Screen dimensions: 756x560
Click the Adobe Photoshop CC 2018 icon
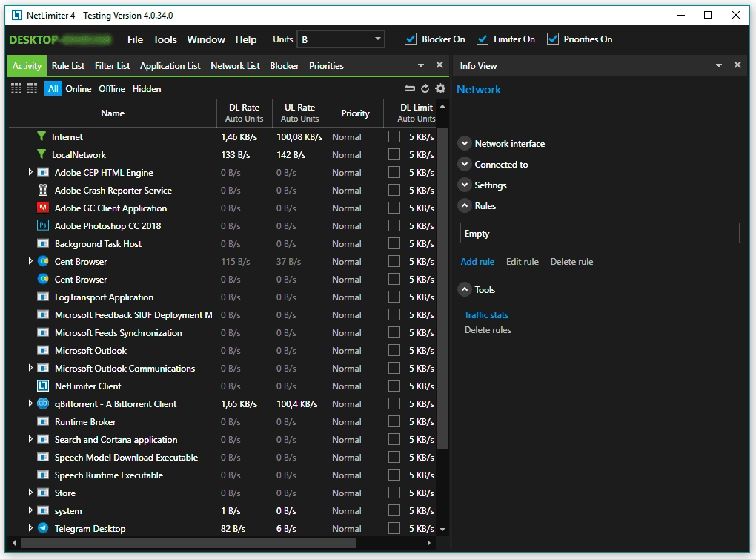click(x=43, y=225)
